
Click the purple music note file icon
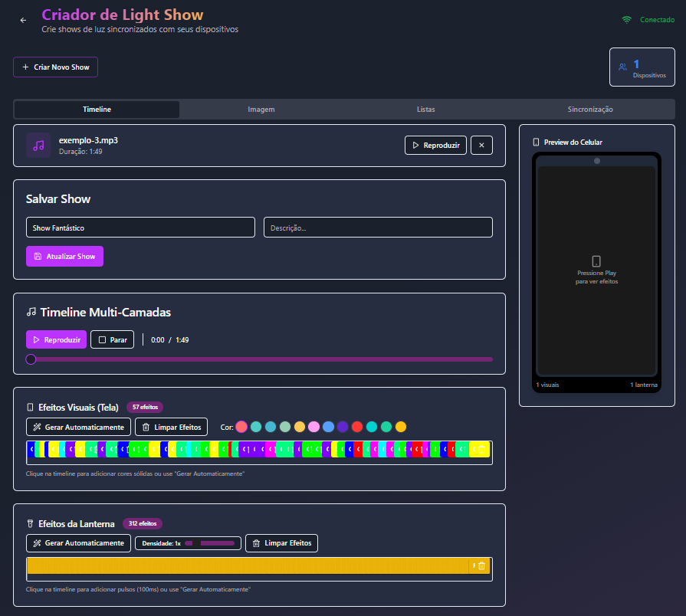(38, 145)
